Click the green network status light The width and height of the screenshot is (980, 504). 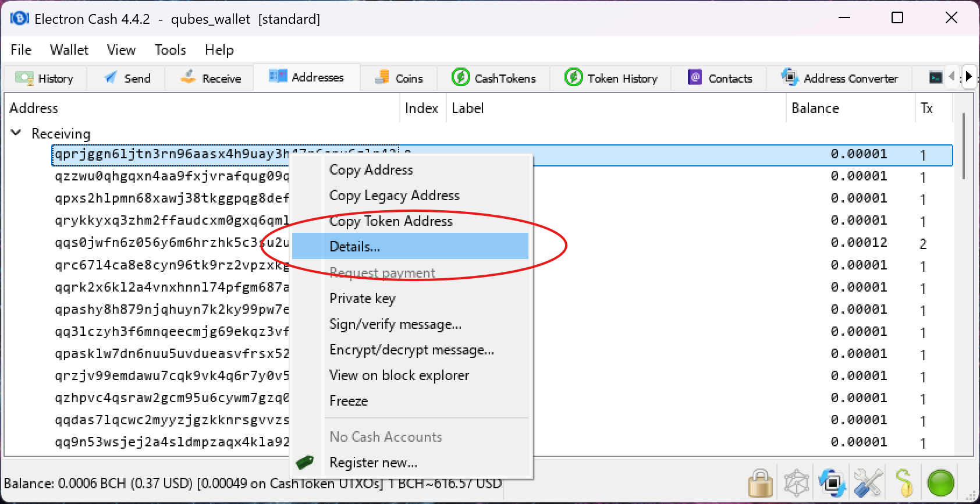(x=940, y=483)
